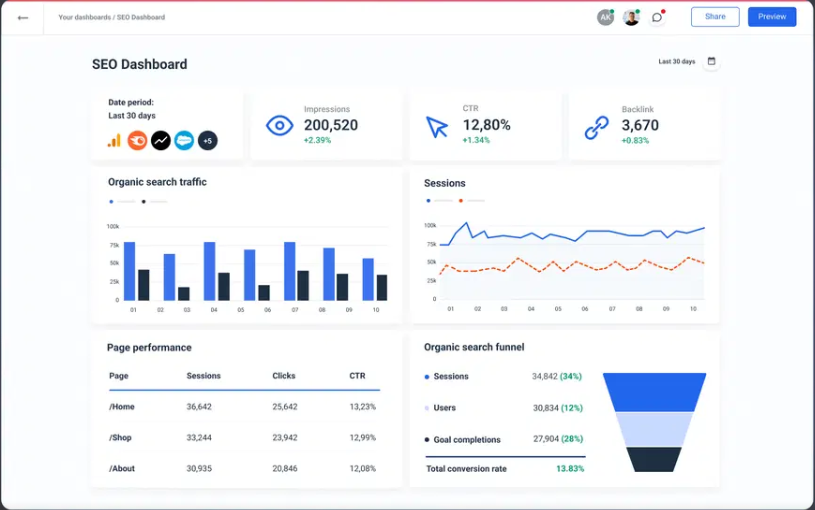Click the +1.34% CTR change
The image size is (815, 510).
[x=476, y=140]
